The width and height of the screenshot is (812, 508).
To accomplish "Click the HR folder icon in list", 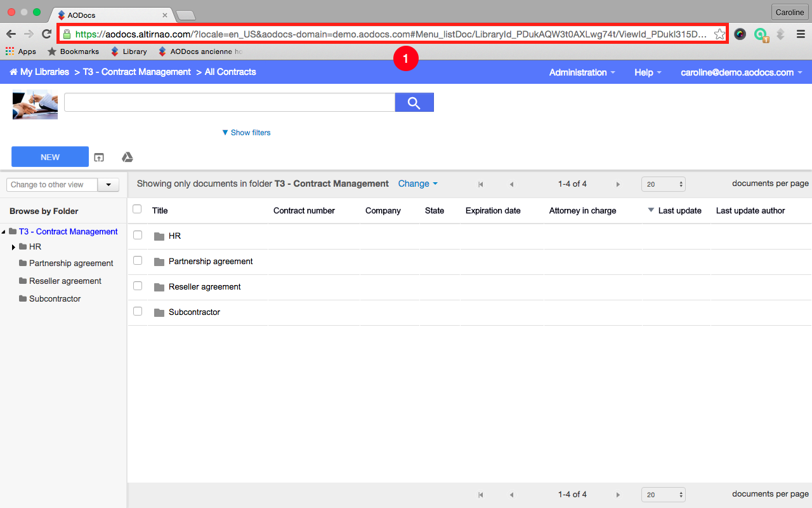I will tap(159, 236).
